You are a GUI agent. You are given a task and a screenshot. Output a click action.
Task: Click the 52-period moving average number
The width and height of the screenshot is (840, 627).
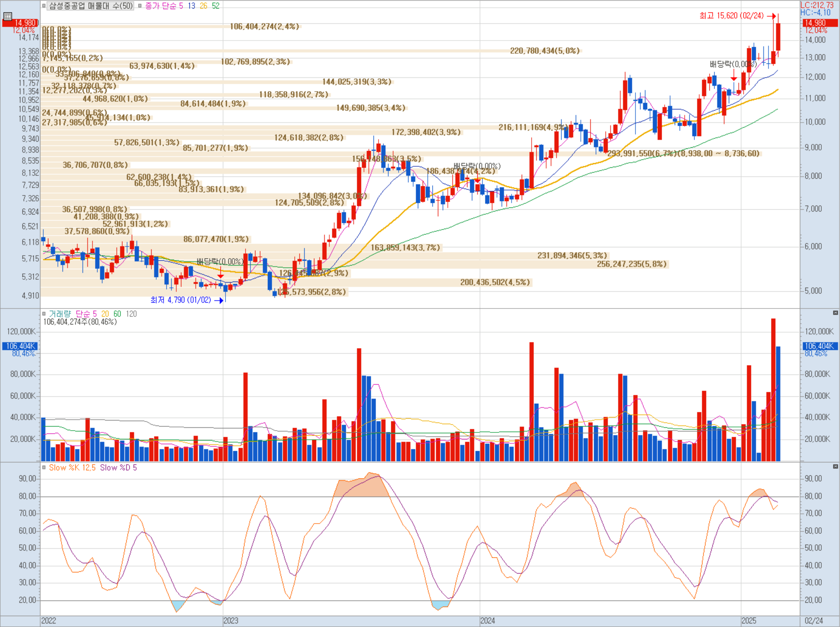(215, 6)
